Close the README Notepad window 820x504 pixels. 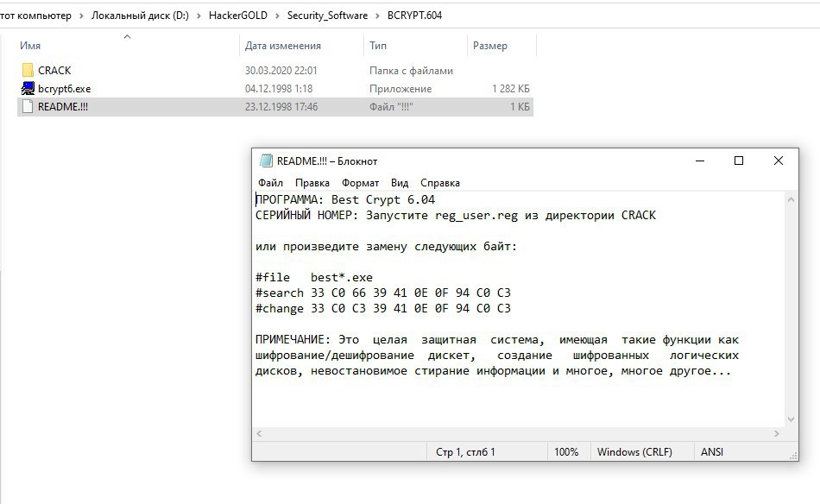point(779,161)
